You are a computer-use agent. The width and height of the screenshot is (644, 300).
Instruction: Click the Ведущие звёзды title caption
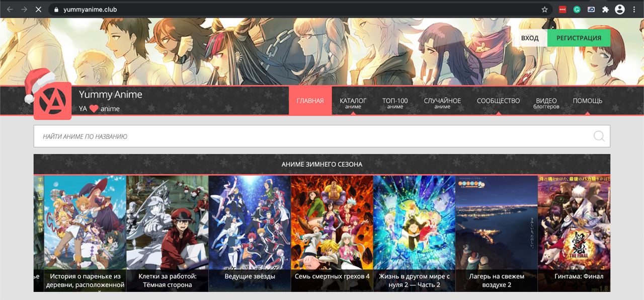point(250,276)
